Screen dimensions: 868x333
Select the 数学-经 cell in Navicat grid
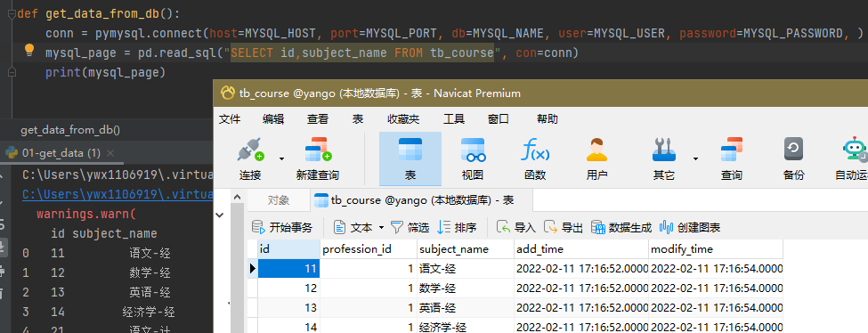[x=466, y=288]
